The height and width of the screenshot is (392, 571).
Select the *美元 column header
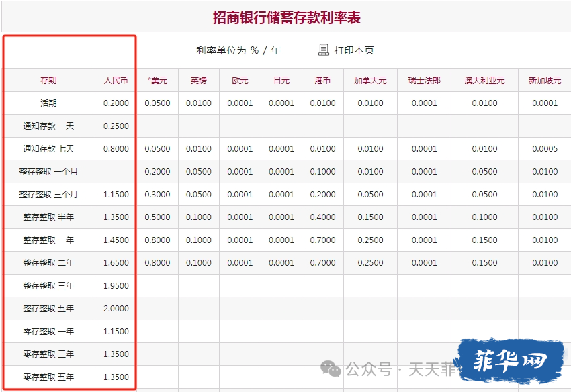[x=157, y=81]
